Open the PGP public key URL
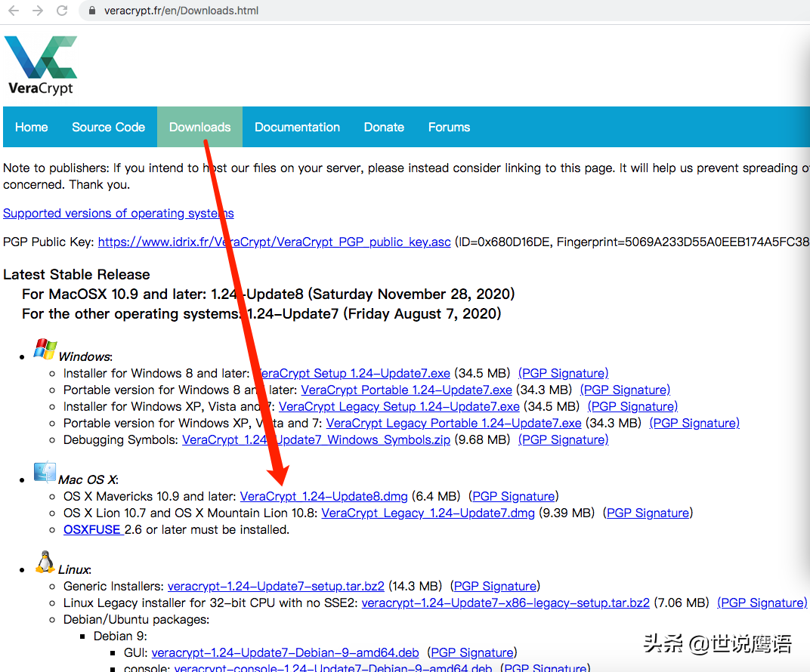Image resolution: width=810 pixels, height=672 pixels. click(x=274, y=242)
